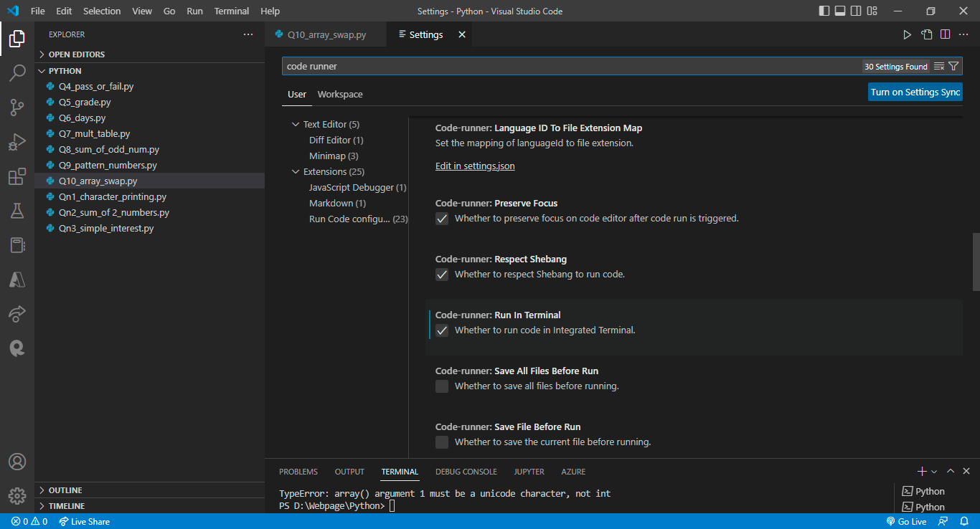Image resolution: width=980 pixels, height=529 pixels.
Task: Switch to the Problems panel tab
Action: 298,472
